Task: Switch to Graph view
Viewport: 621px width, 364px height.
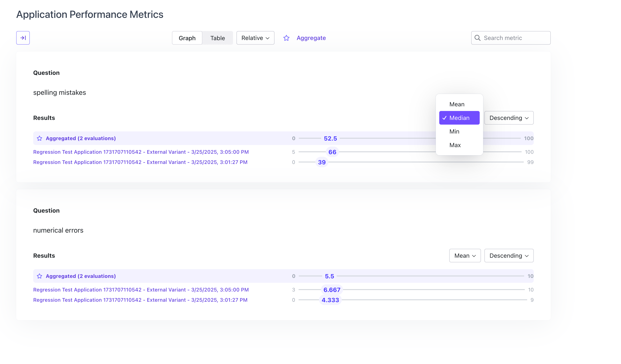Action: pyautogui.click(x=187, y=38)
